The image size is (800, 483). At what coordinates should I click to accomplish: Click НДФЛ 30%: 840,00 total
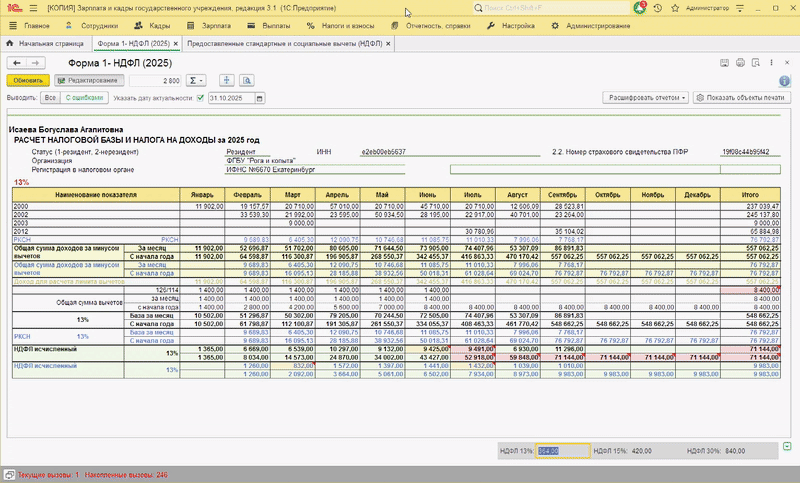[x=716, y=451]
